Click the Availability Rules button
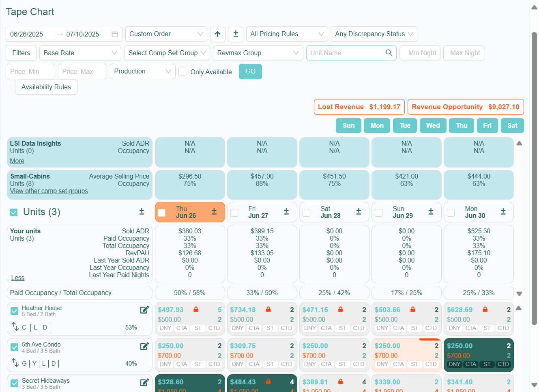Screen dimensions: 539x392 point(46,87)
